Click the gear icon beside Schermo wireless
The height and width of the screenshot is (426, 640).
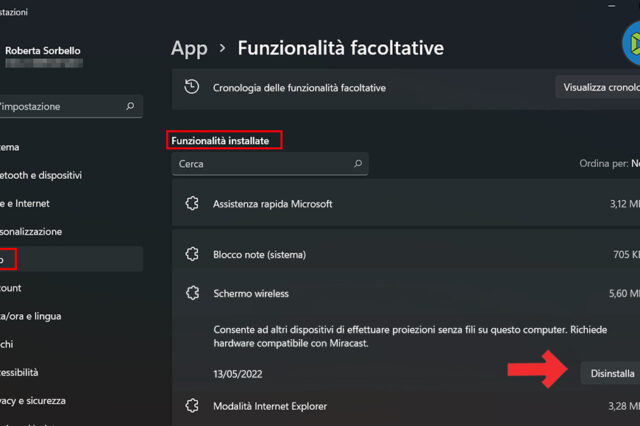point(193,293)
